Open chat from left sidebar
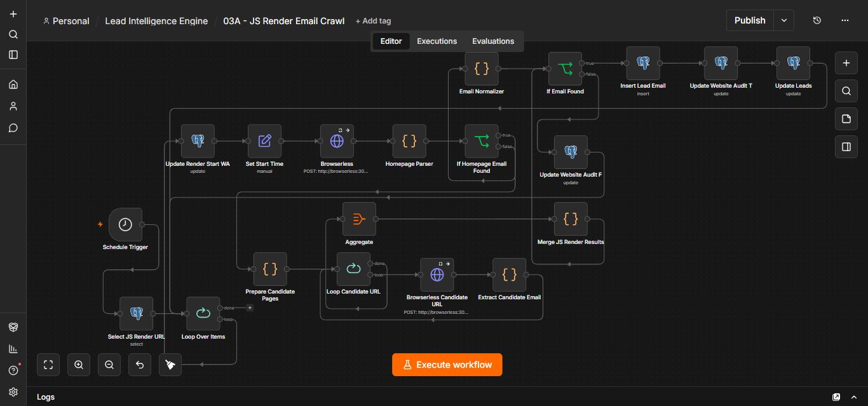Viewport: 868px width, 406px height. point(13,128)
